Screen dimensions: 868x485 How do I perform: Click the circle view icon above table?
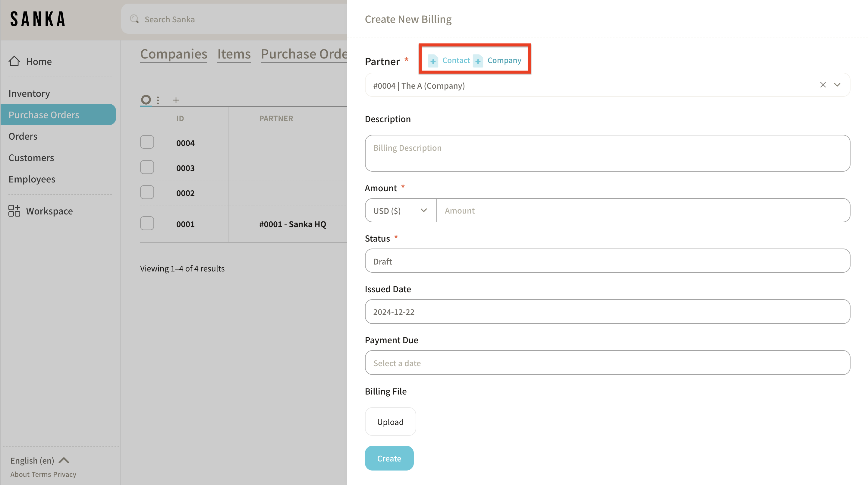tap(146, 100)
